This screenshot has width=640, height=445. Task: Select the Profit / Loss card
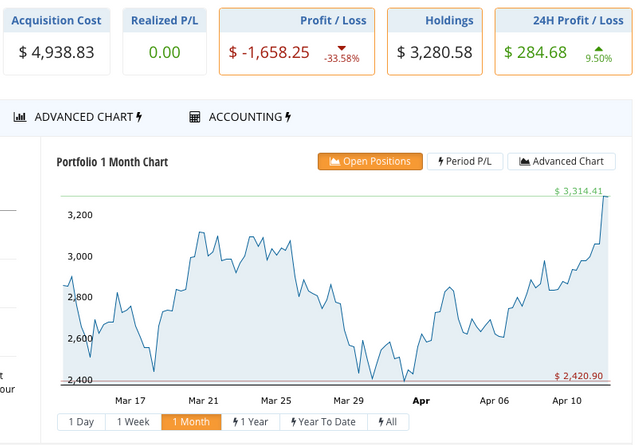(297, 42)
